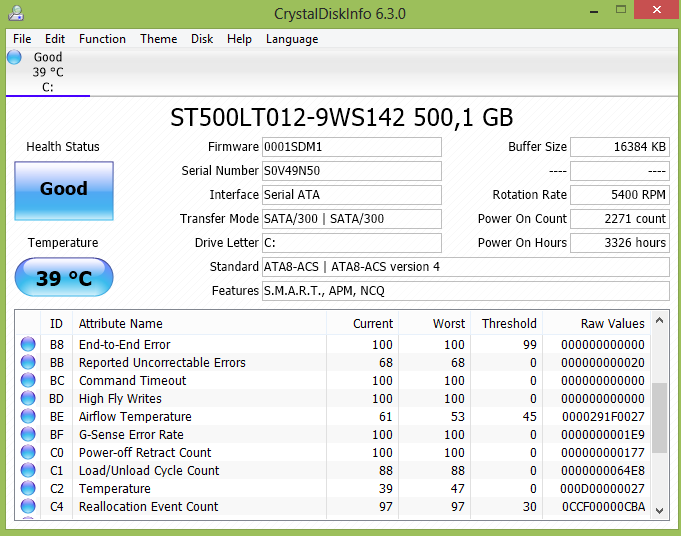The height and width of the screenshot is (536, 681).
Task: Select the High Fly Writes attribute name
Action: (x=120, y=398)
